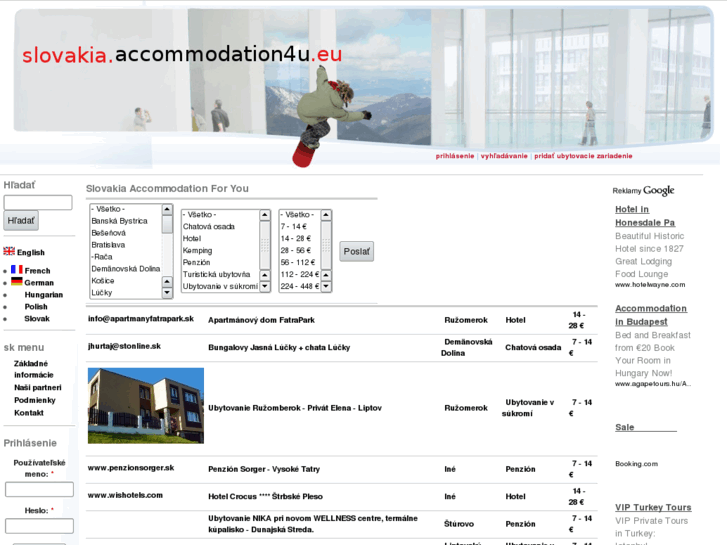Click Štúrovo city cell
The width and height of the screenshot is (727, 545).
[459, 524]
